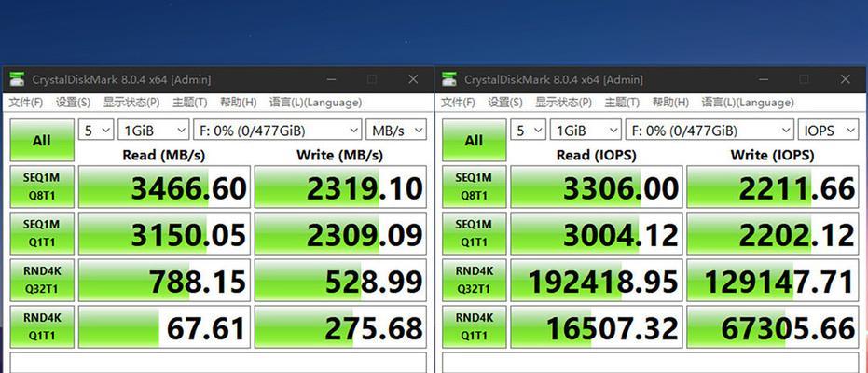Close the left CrystalDiskMark window

tap(413, 79)
